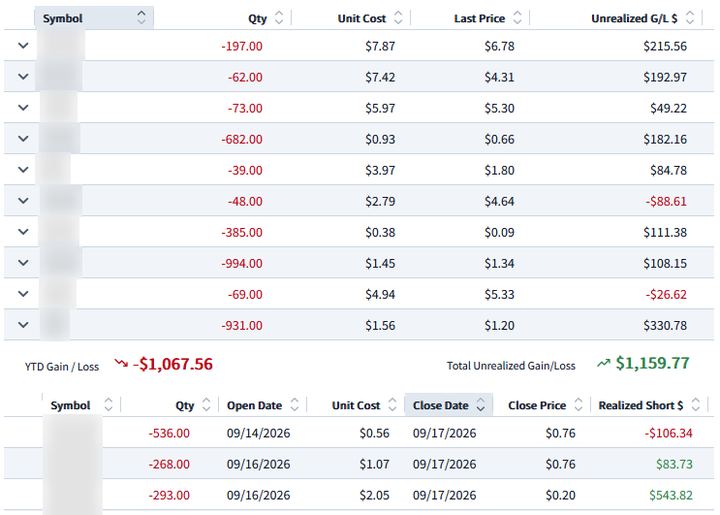Select unrealized gain cell $108.15
The width and height of the screenshot is (720, 515).
[665, 263]
